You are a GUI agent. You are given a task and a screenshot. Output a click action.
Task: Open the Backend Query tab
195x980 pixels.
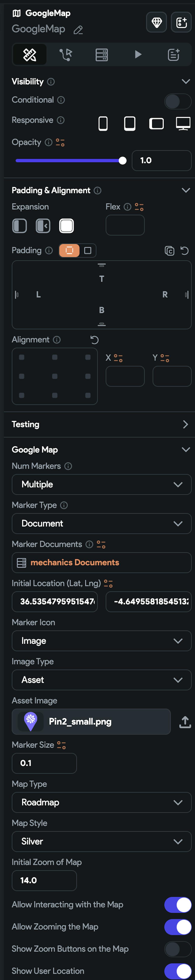pyautogui.click(x=101, y=55)
